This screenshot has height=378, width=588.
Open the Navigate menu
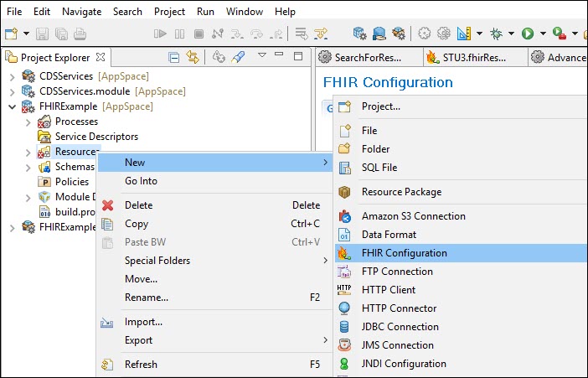click(x=82, y=12)
